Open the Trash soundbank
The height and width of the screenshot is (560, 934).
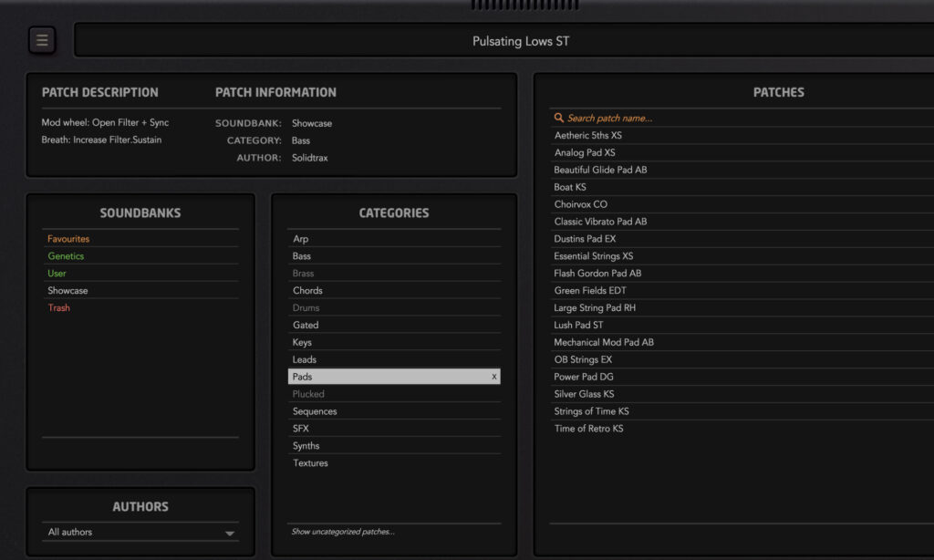pos(58,308)
